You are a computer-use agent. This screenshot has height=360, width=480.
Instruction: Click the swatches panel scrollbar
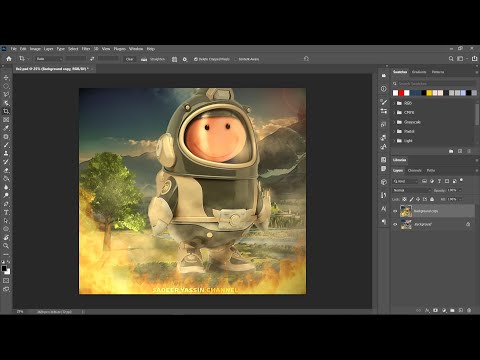(x=477, y=115)
